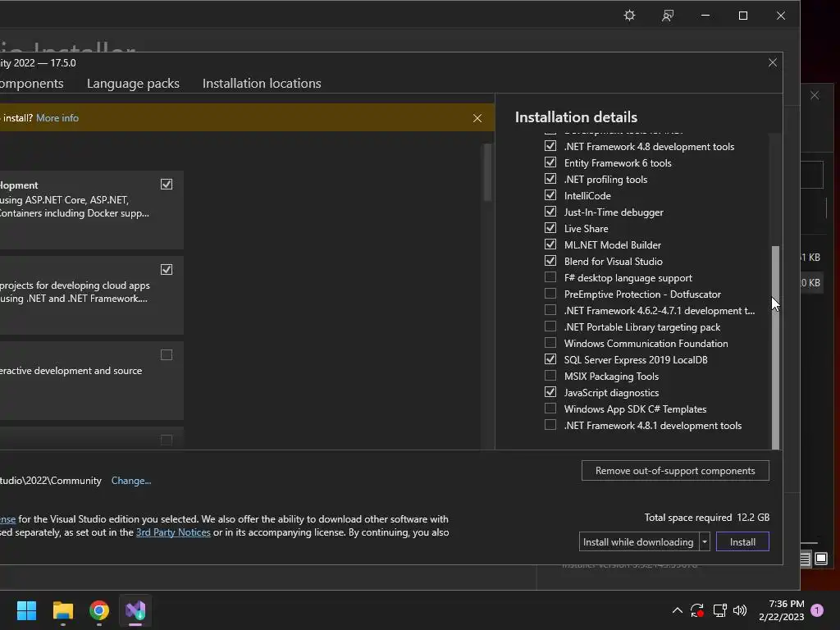Switch to Installation locations tab
840x630 pixels.
262,84
